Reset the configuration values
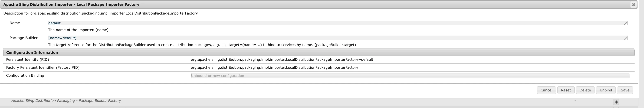The image size is (644, 108). pos(566,90)
